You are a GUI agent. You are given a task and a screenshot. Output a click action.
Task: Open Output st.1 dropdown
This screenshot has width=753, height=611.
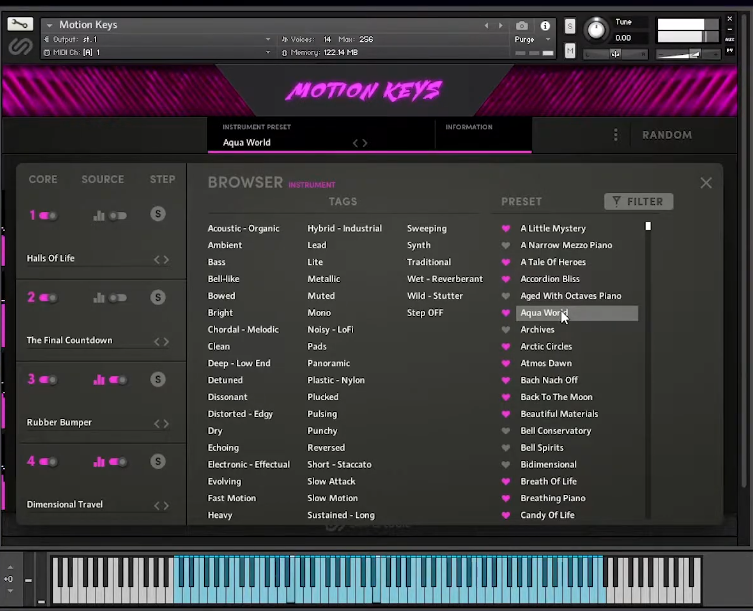(268, 39)
